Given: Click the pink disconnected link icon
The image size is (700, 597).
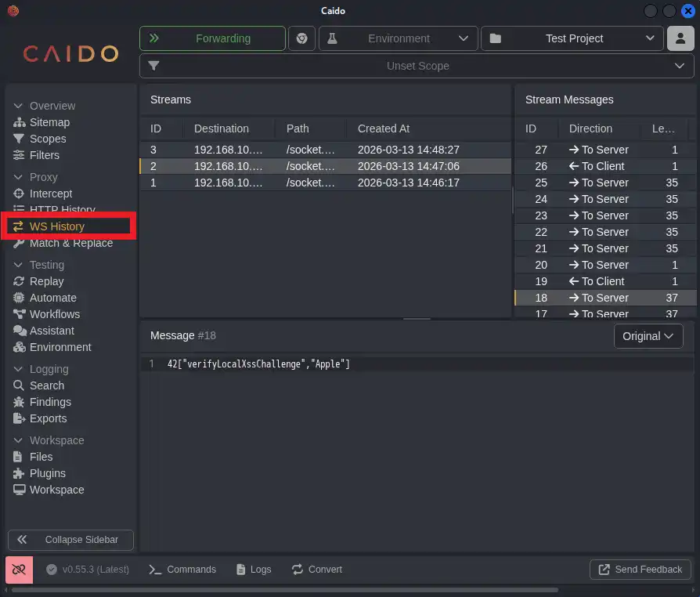Looking at the screenshot, I should (x=19, y=570).
